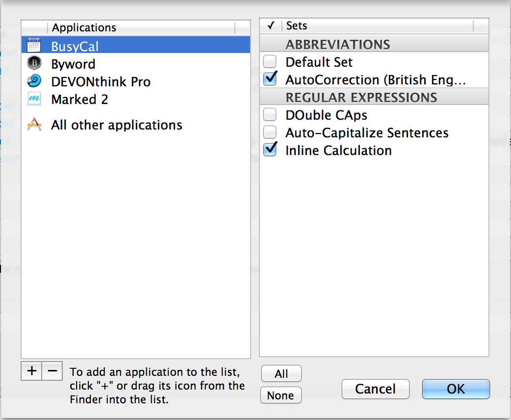Image resolution: width=511 pixels, height=420 pixels.
Task: Remove selected application with the minus button
Action: (x=52, y=371)
